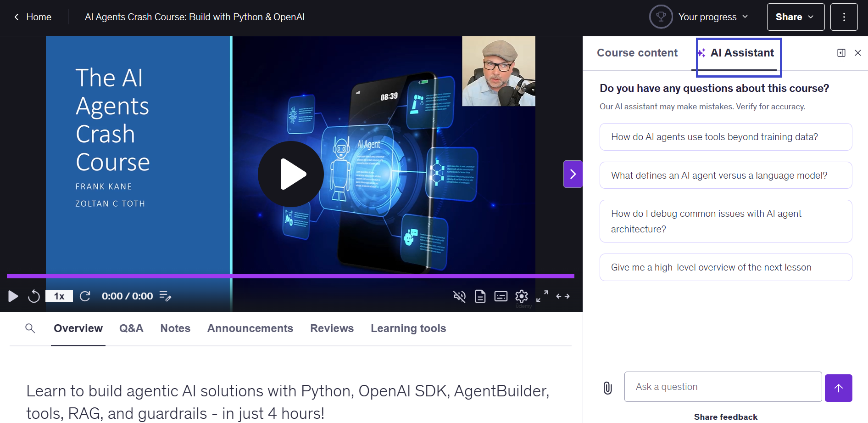Search course content with magnifier icon
Image resolution: width=868 pixels, height=423 pixels.
[30, 328]
